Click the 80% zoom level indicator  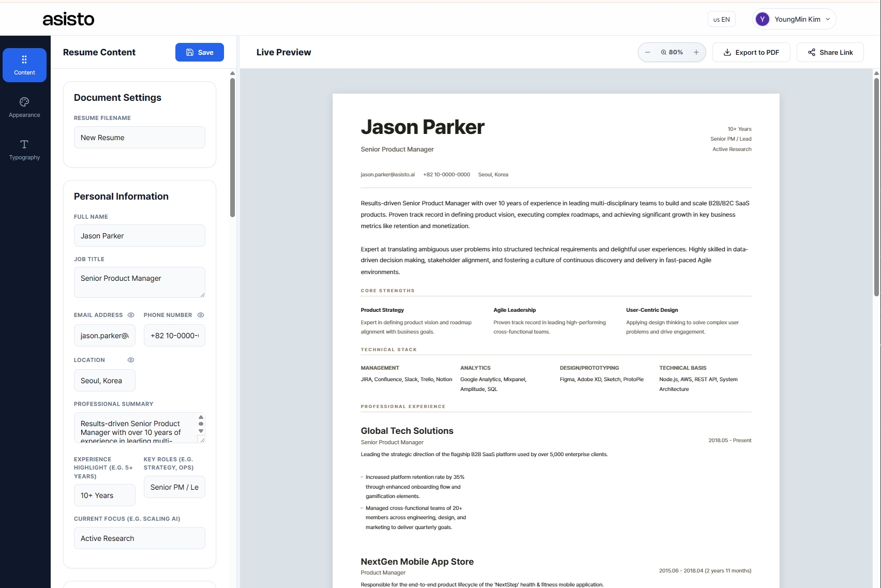tap(672, 52)
